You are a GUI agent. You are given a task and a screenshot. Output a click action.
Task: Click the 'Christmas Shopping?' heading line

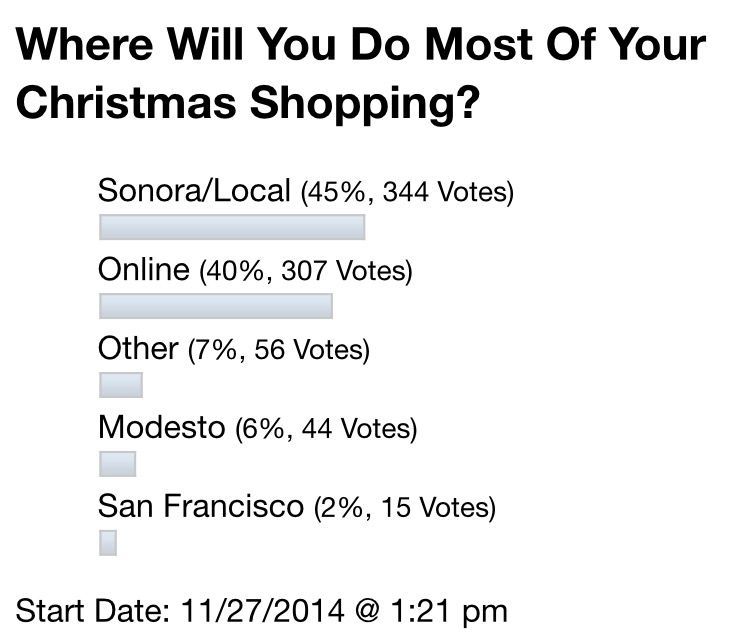(x=247, y=104)
